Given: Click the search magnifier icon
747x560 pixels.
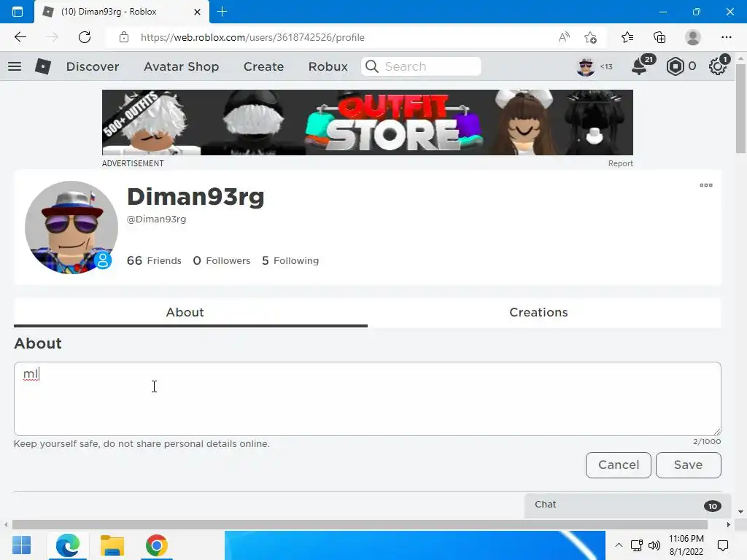Looking at the screenshot, I should (x=372, y=66).
